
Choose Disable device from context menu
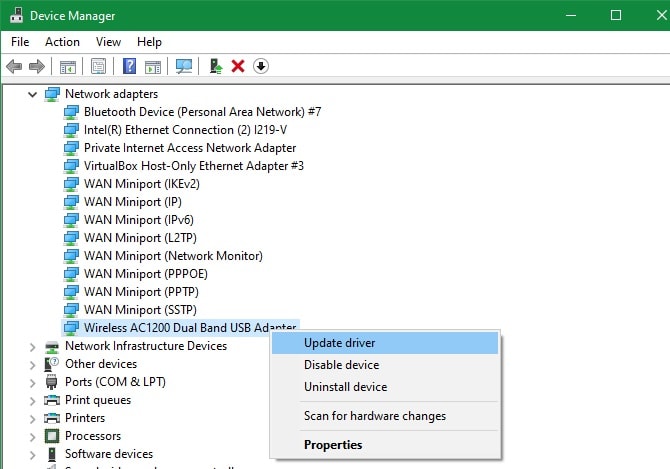(x=385, y=365)
